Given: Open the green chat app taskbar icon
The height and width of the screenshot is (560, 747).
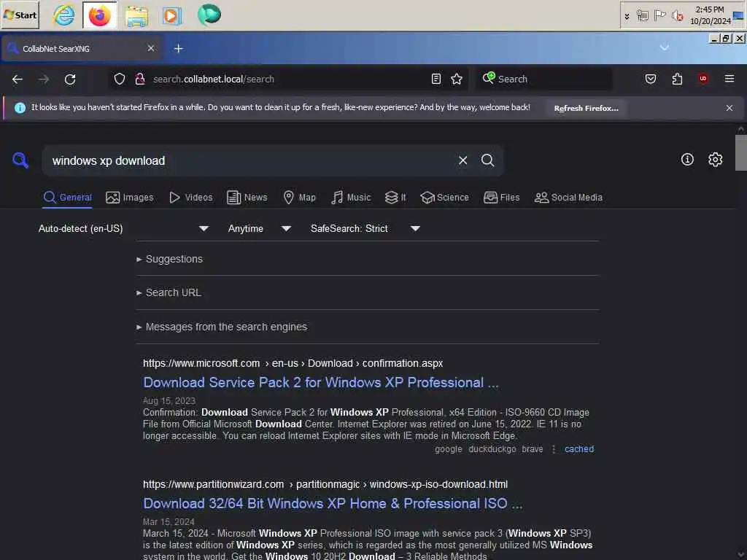Looking at the screenshot, I should click(x=209, y=15).
